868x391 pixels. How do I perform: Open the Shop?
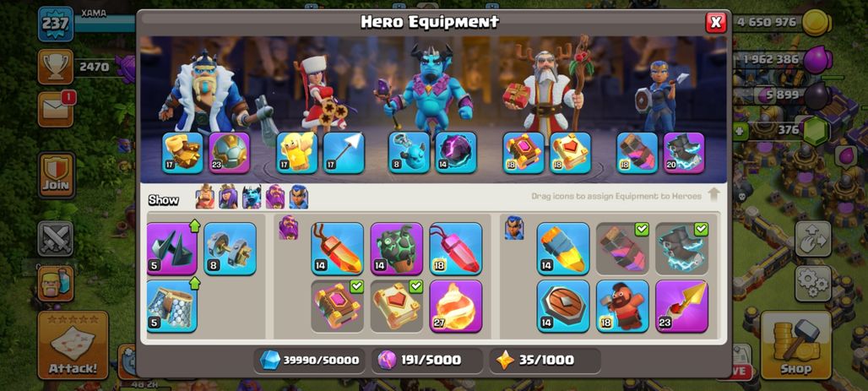796,345
